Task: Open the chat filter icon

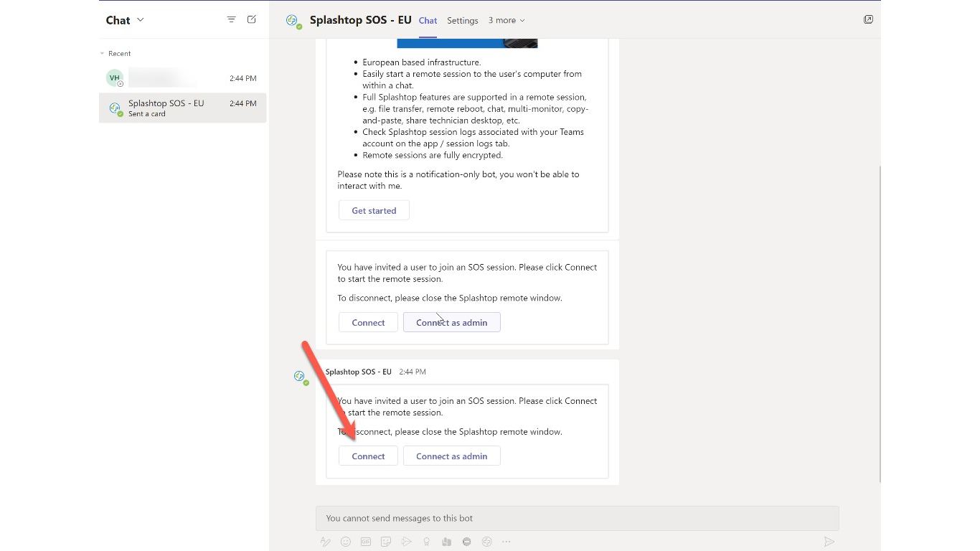Action: 231,19
